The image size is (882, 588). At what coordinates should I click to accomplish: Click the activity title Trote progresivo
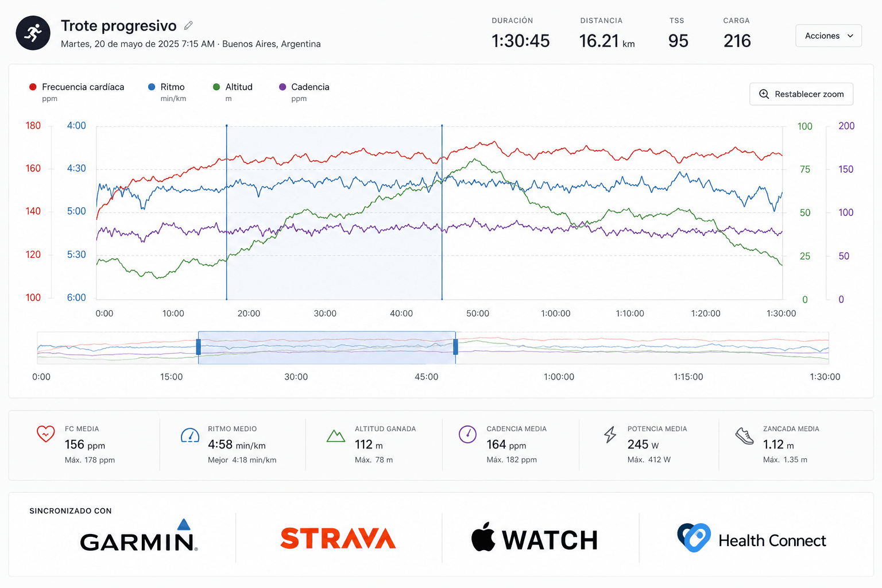click(119, 26)
